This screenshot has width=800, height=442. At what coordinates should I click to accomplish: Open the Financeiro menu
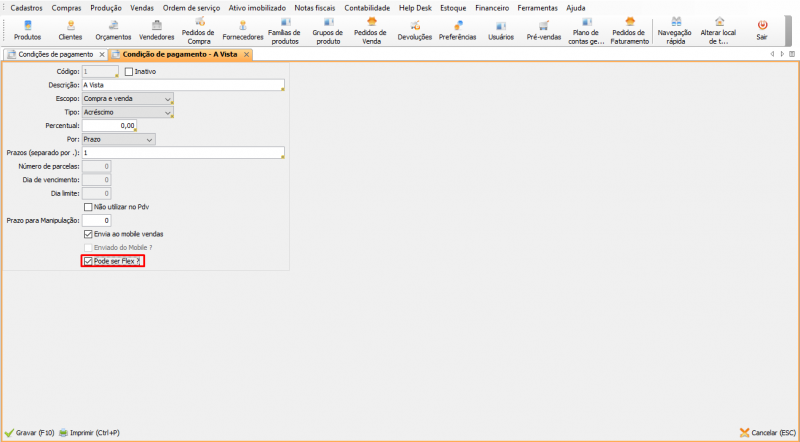point(492,7)
